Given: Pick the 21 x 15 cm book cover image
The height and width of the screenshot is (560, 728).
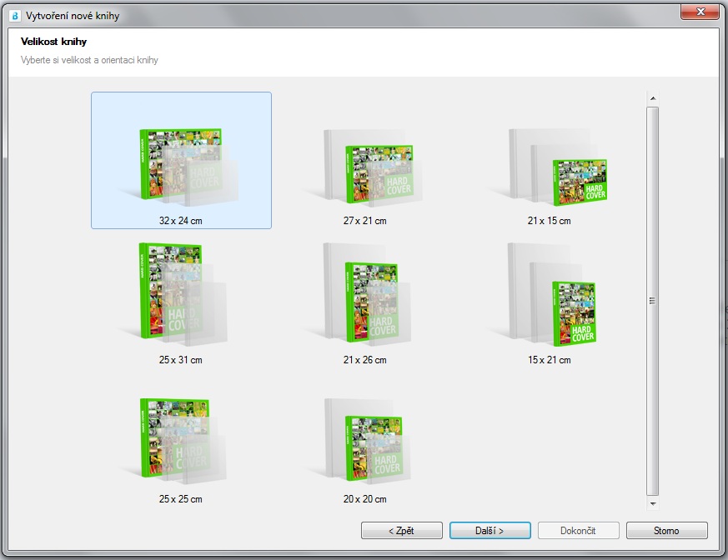Looking at the screenshot, I should point(550,167).
